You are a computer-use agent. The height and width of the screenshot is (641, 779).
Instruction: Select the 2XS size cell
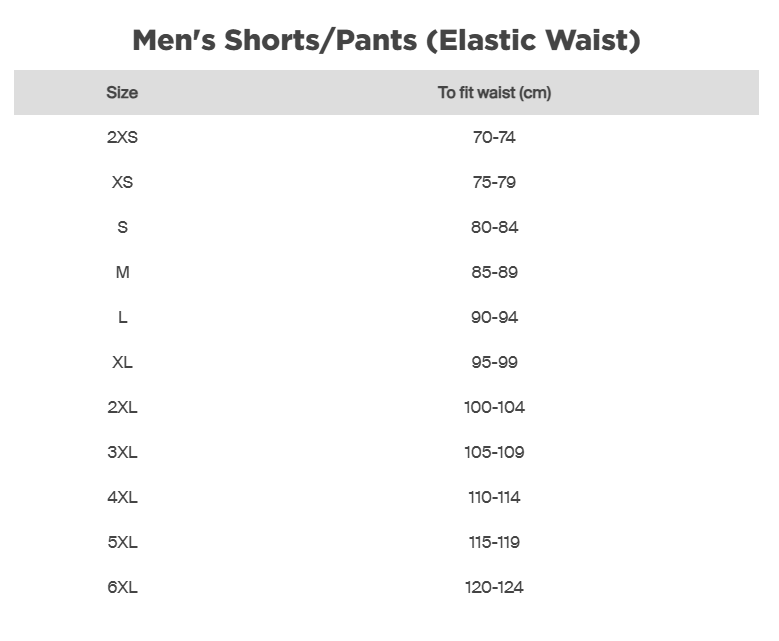(x=122, y=137)
